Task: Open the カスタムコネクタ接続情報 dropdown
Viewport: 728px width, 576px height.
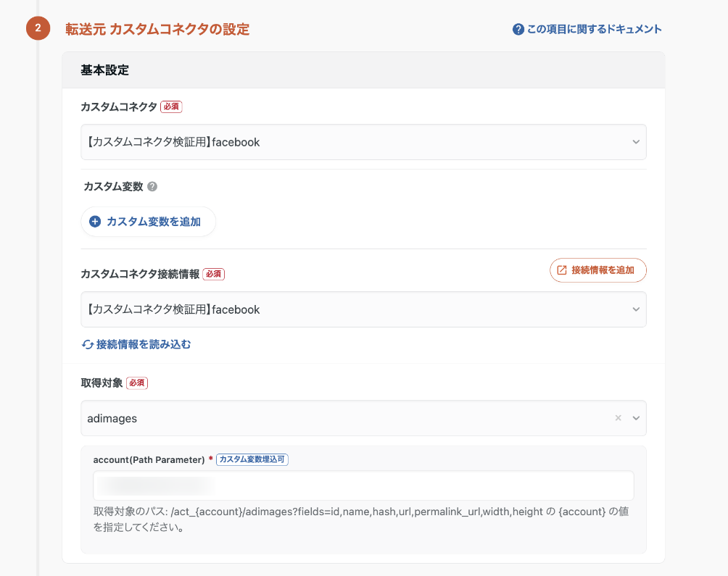Action: (x=363, y=309)
